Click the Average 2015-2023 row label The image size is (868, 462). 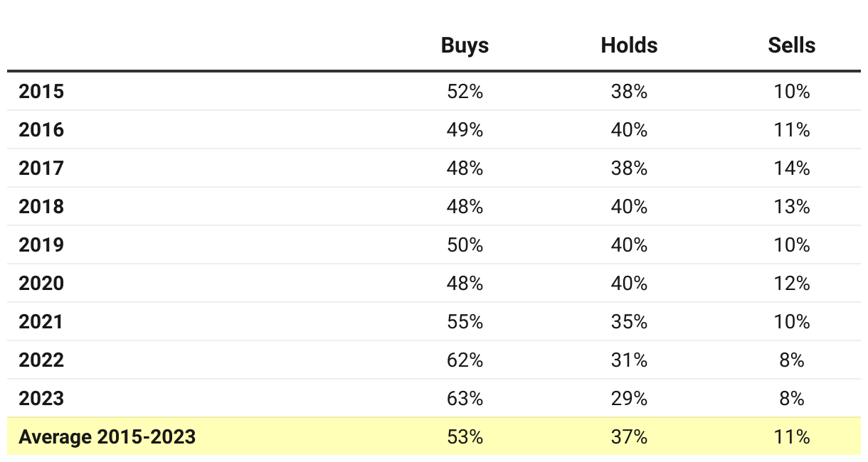pyautogui.click(x=107, y=437)
